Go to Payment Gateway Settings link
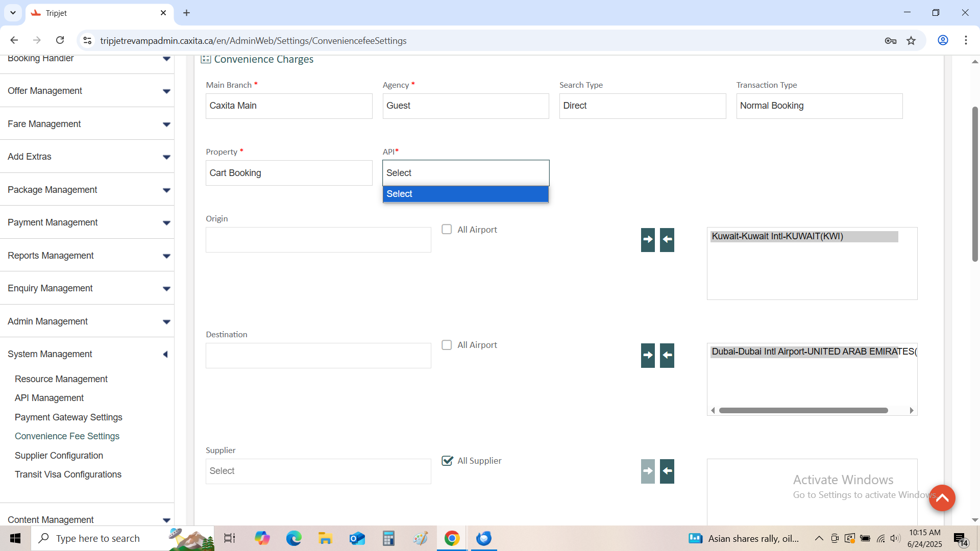 click(68, 417)
